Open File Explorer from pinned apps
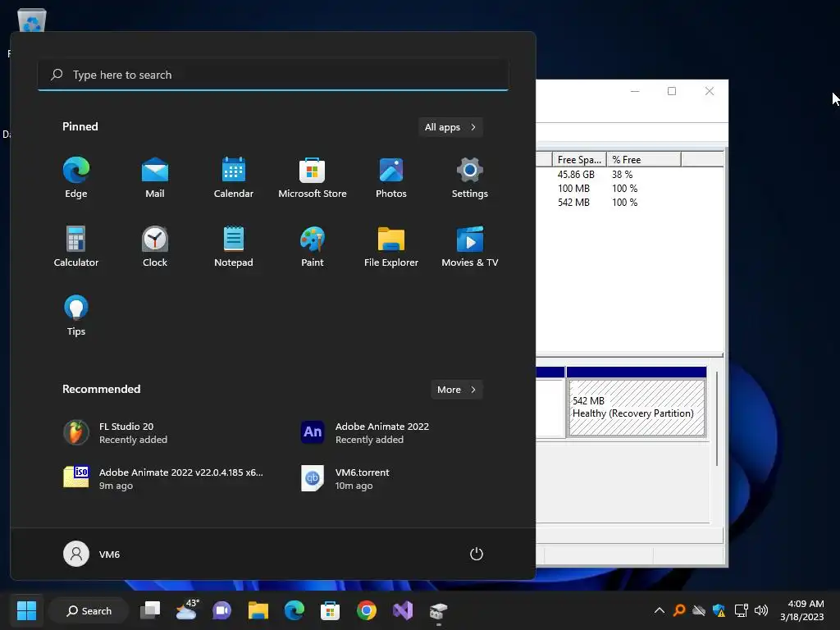This screenshot has width=840, height=630. [x=391, y=247]
